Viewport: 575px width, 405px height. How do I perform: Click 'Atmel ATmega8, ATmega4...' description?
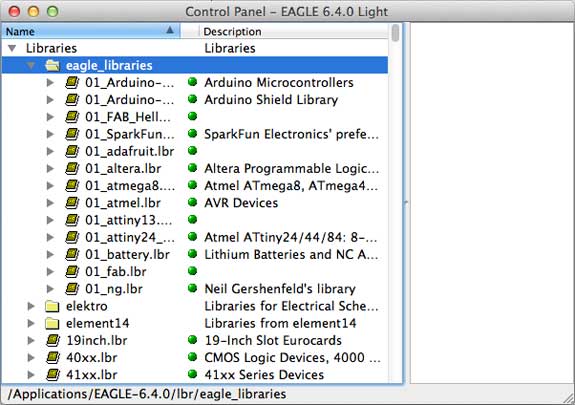pyautogui.click(x=291, y=186)
